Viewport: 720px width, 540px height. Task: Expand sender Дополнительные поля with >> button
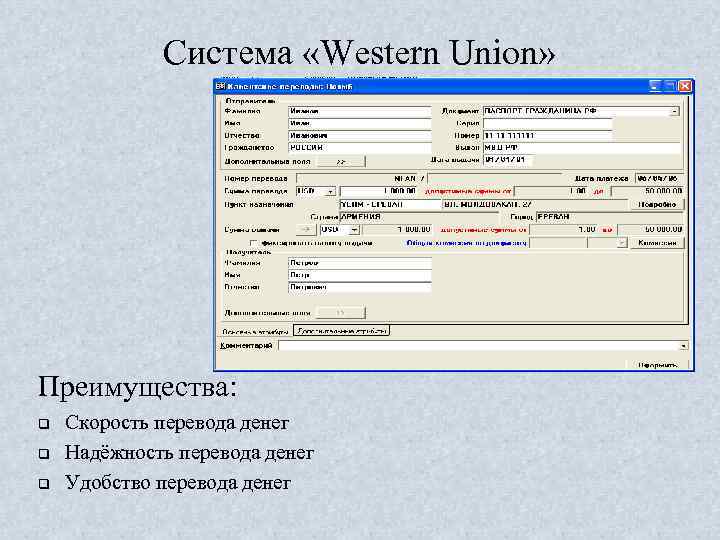click(341, 162)
